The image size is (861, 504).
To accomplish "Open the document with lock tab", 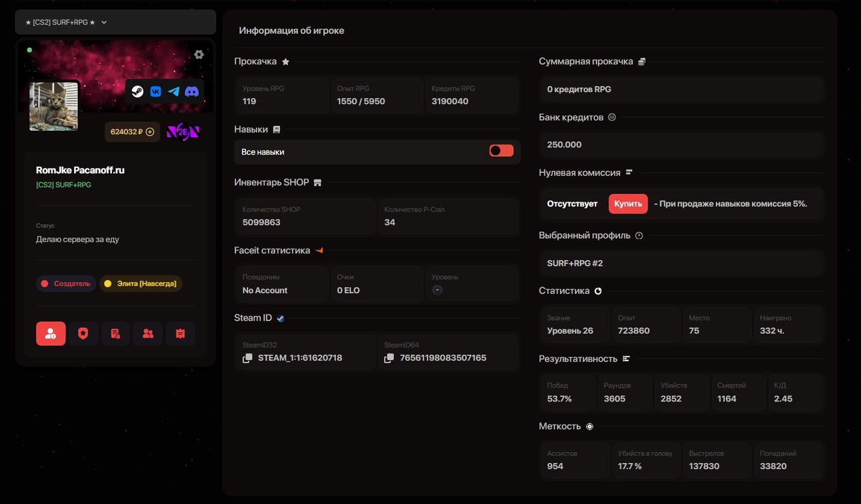I will (116, 334).
